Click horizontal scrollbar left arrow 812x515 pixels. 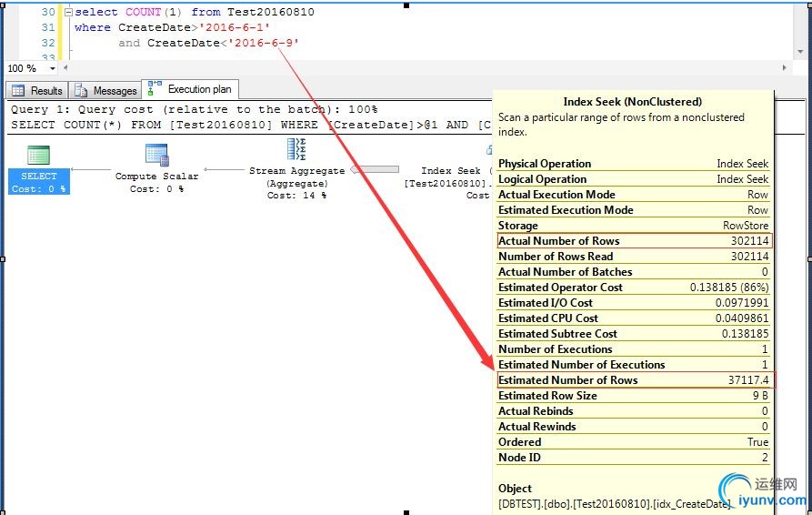[x=65, y=68]
